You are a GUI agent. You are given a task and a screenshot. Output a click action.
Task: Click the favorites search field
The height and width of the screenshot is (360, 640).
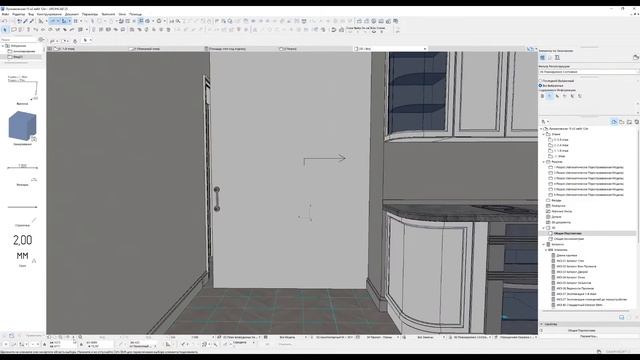pyautogui.click(x=19, y=40)
